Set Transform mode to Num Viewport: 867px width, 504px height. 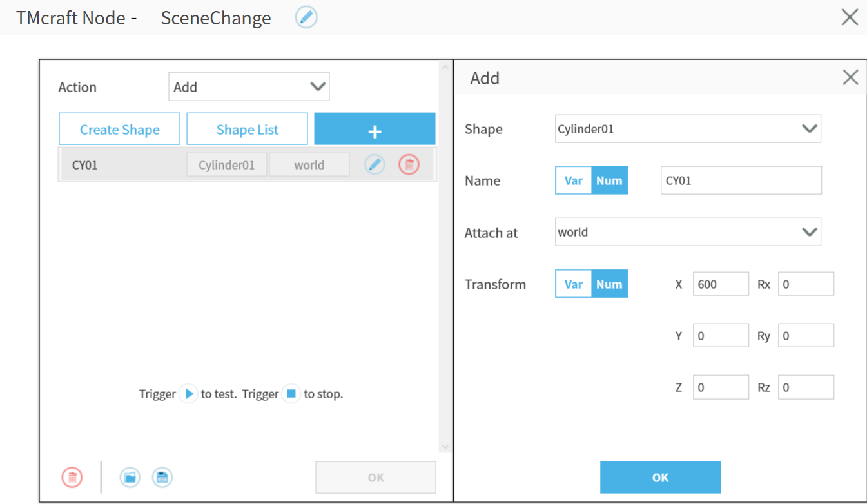tap(609, 284)
